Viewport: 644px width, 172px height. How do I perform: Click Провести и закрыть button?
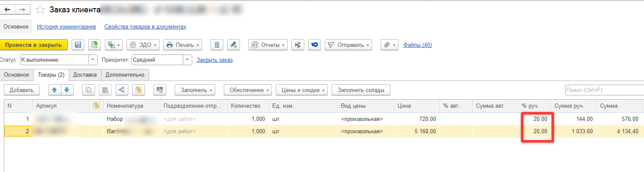pyautogui.click(x=33, y=45)
